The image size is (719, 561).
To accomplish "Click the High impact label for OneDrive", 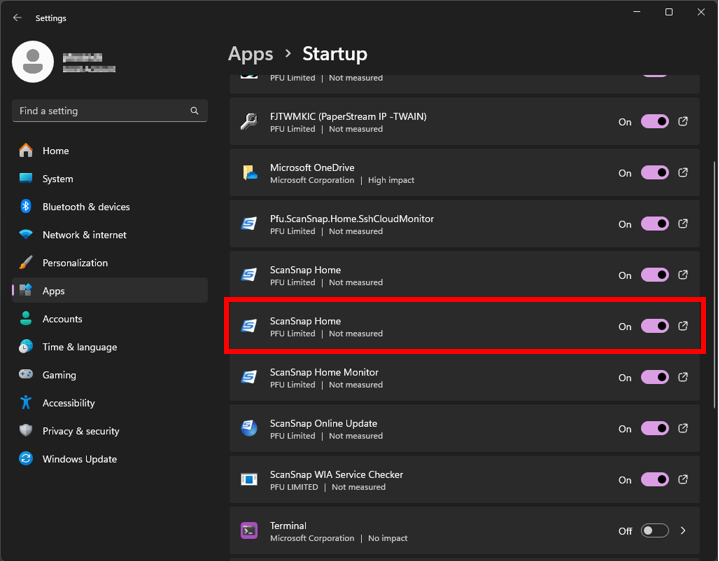I will click(391, 180).
